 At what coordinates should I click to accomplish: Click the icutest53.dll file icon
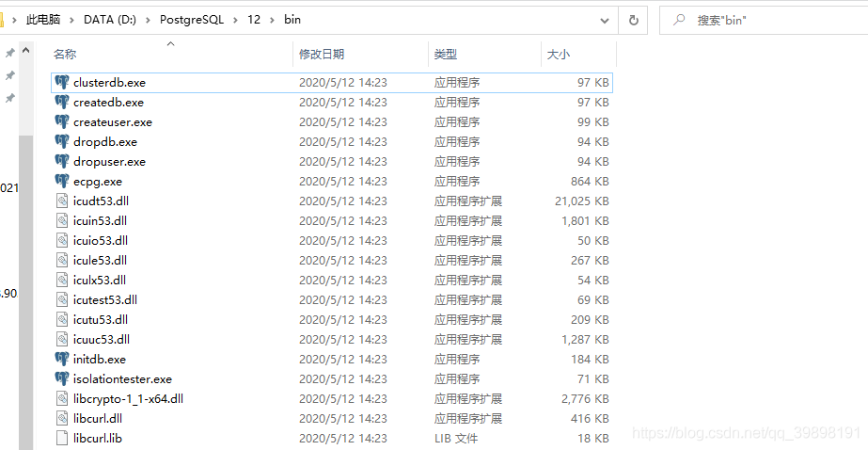[x=62, y=299]
